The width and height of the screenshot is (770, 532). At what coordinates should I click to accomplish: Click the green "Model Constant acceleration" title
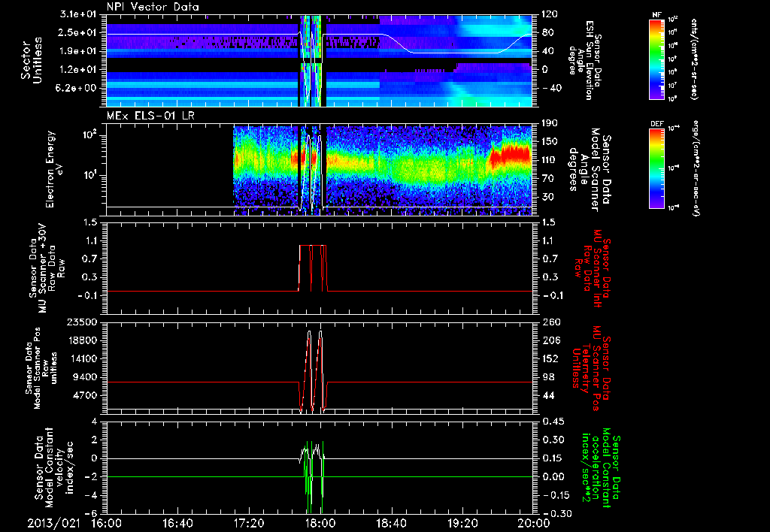tap(599, 467)
